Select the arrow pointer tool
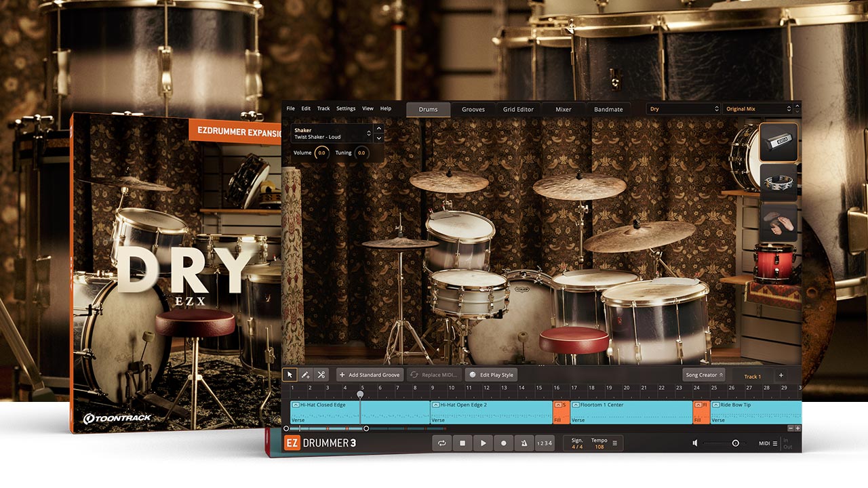868x488 pixels. tap(290, 374)
